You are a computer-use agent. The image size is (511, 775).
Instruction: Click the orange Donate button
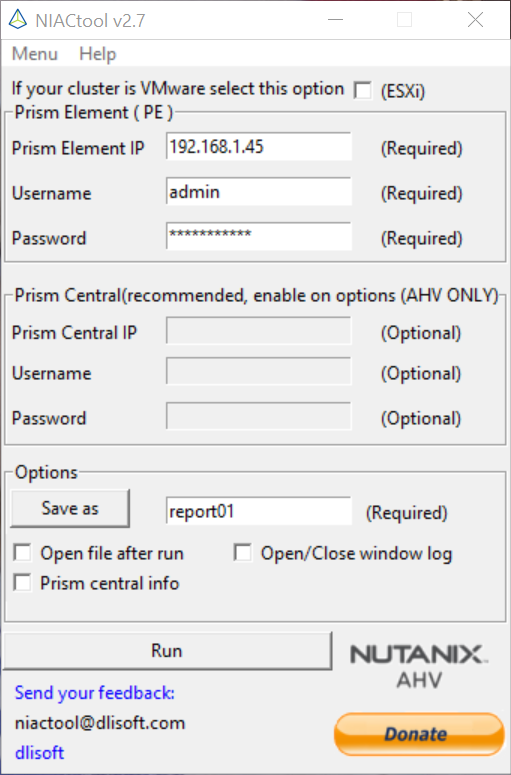point(419,734)
